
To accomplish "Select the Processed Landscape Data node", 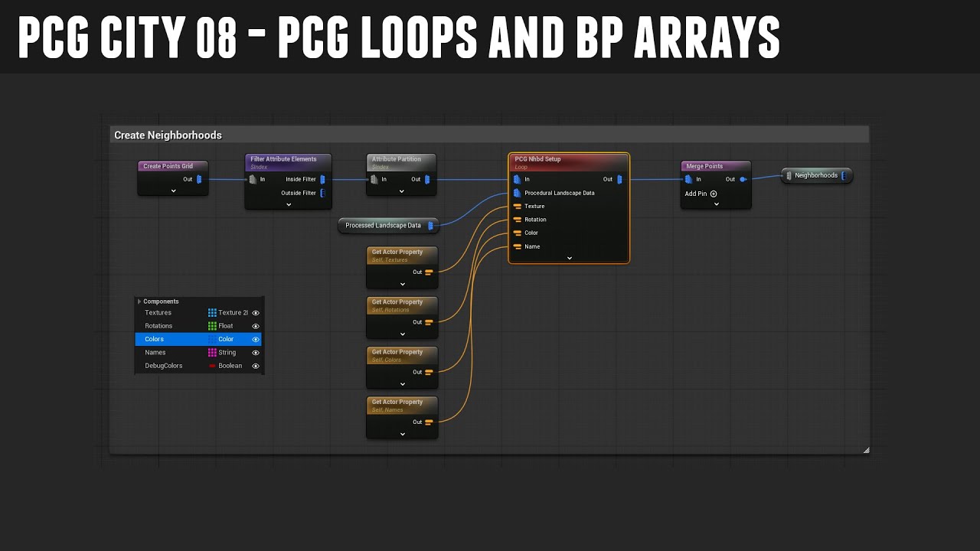I will [x=388, y=225].
